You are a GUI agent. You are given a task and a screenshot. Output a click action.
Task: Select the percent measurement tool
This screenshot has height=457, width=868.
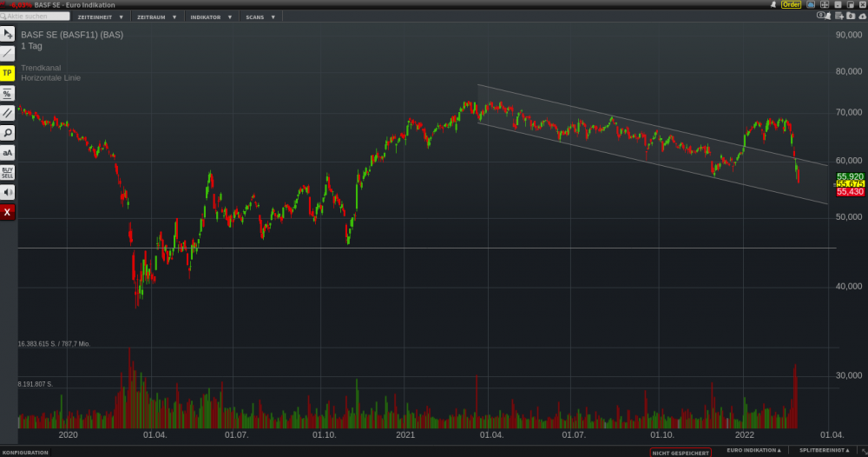7,93
